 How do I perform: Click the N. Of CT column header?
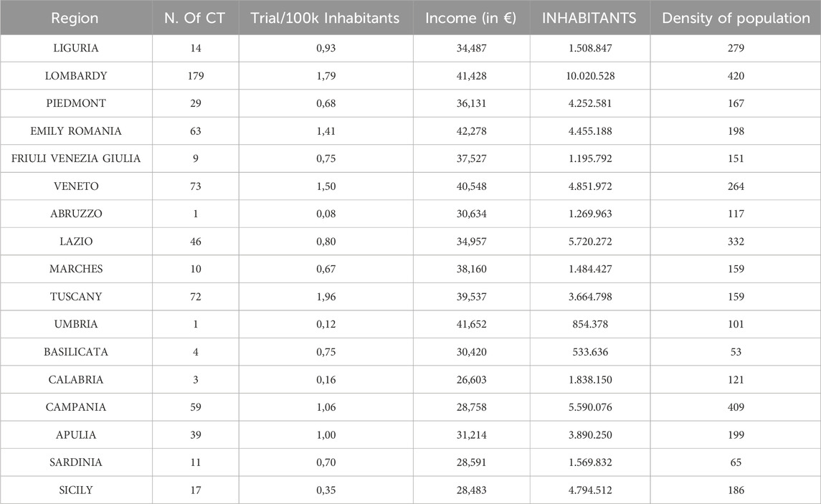pyautogui.click(x=195, y=19)
